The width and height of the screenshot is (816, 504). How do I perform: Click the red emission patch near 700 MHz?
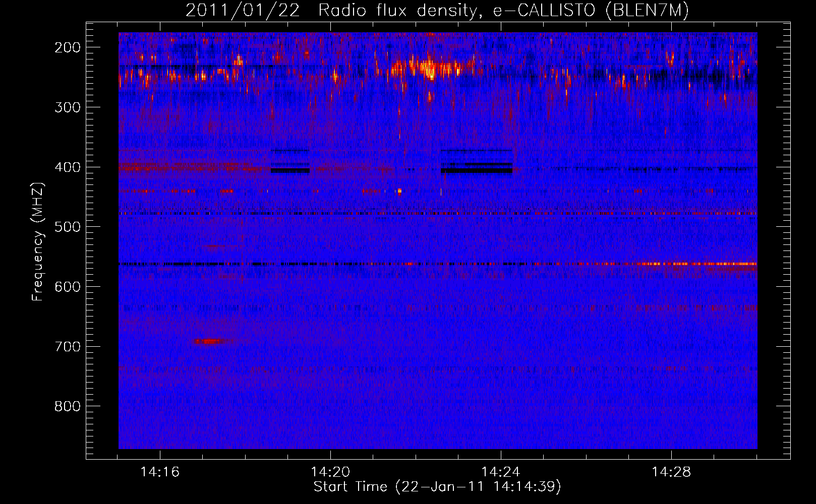(x=209, y=341)
